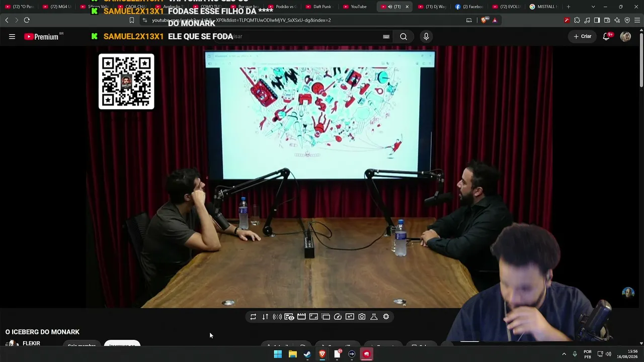Open the tab search chevron

[593, 7]
